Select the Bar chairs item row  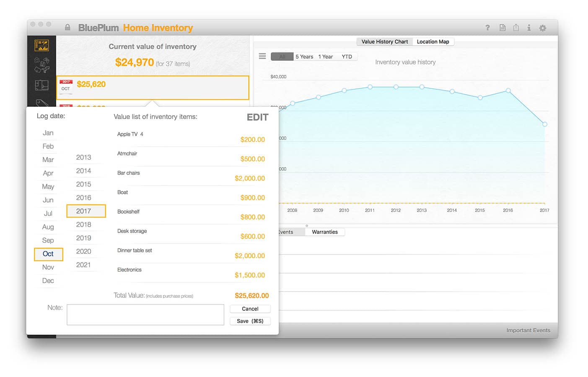point(191,176)
